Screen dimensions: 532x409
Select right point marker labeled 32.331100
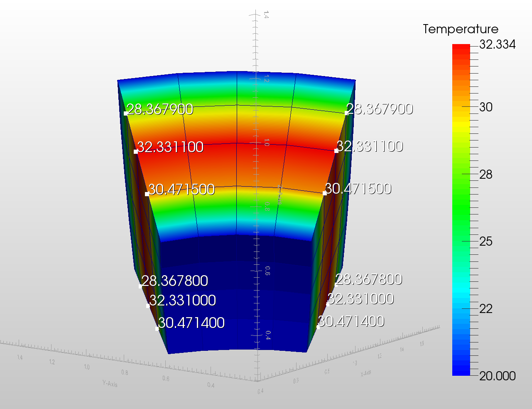[x=336, y=151]
